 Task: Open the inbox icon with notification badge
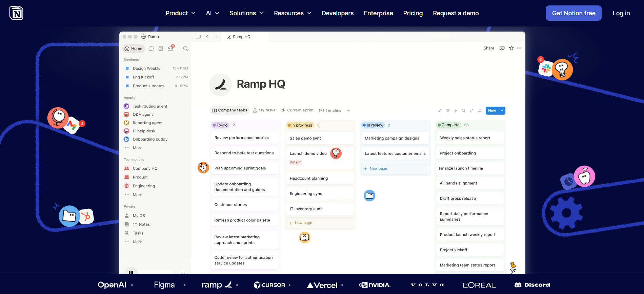point(170,48)
